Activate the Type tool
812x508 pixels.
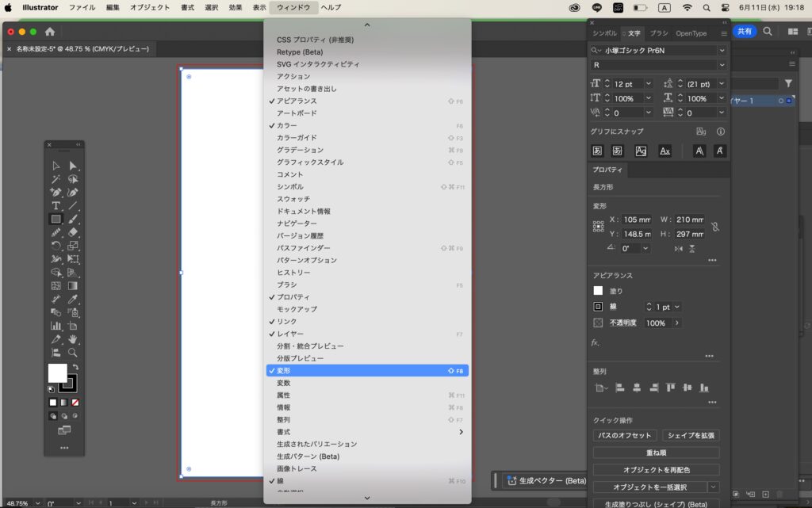56,206
